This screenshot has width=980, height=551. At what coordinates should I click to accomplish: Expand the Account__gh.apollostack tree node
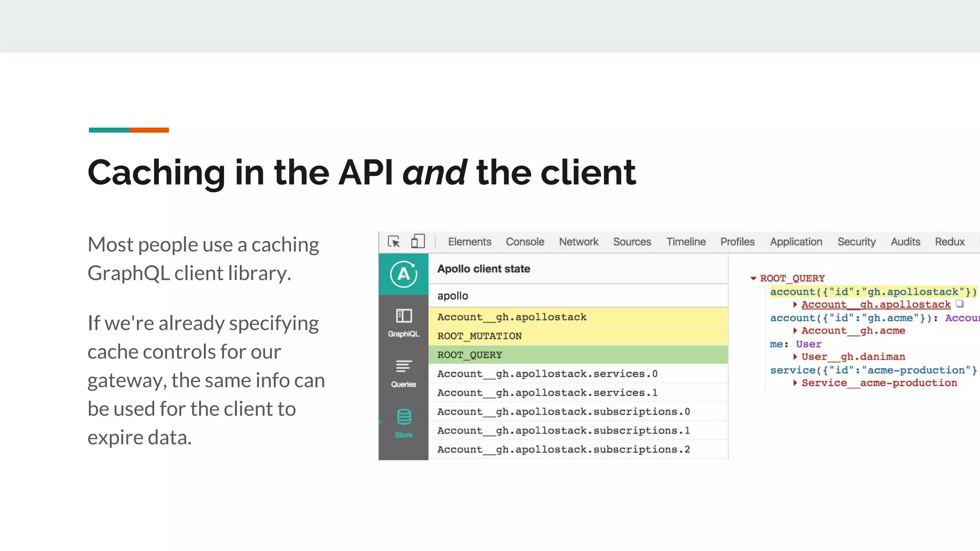[795, 305]
